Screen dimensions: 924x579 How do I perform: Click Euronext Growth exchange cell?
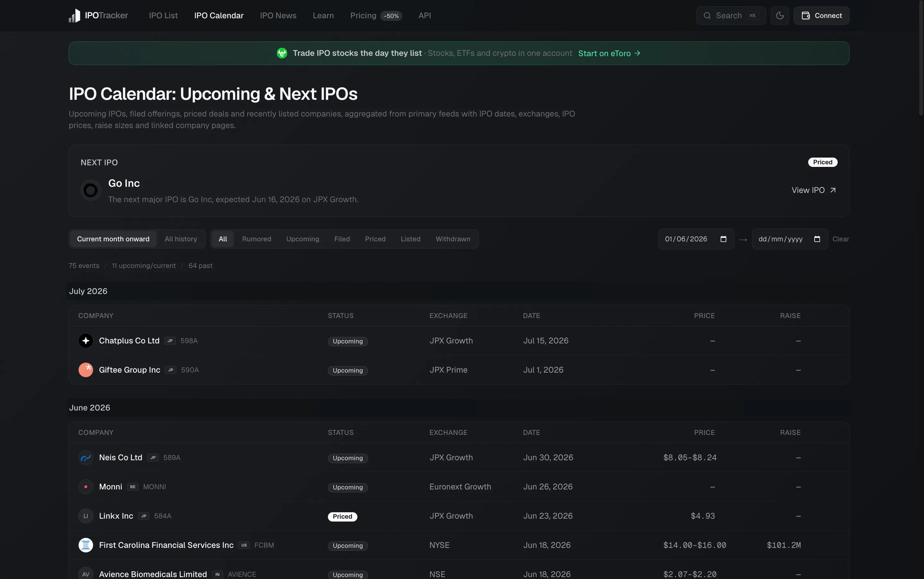(460, 487)
